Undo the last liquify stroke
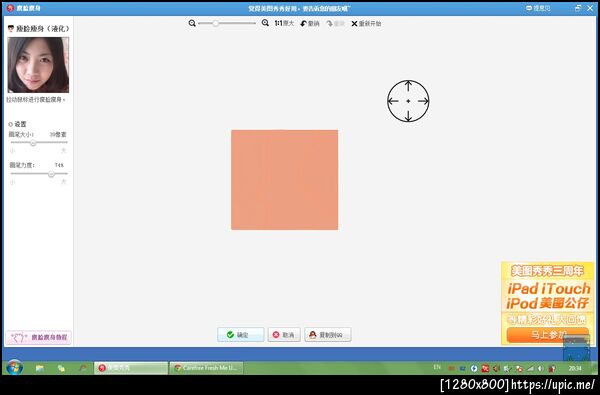This screenshot has width=600, height=395. point(310,24)
